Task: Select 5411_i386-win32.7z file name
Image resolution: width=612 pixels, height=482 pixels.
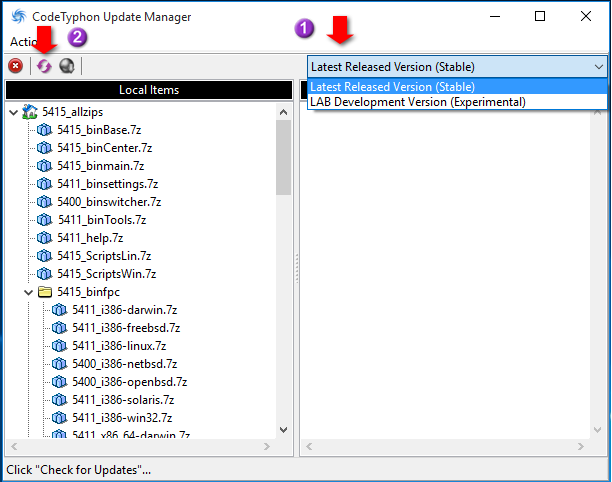Action: [x=122, y=418]
